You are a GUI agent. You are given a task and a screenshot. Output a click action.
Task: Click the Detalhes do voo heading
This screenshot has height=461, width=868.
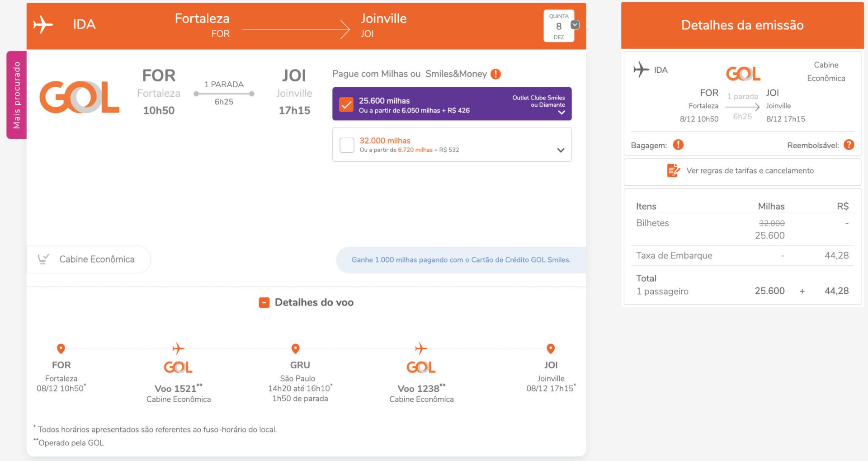point(314,302)
